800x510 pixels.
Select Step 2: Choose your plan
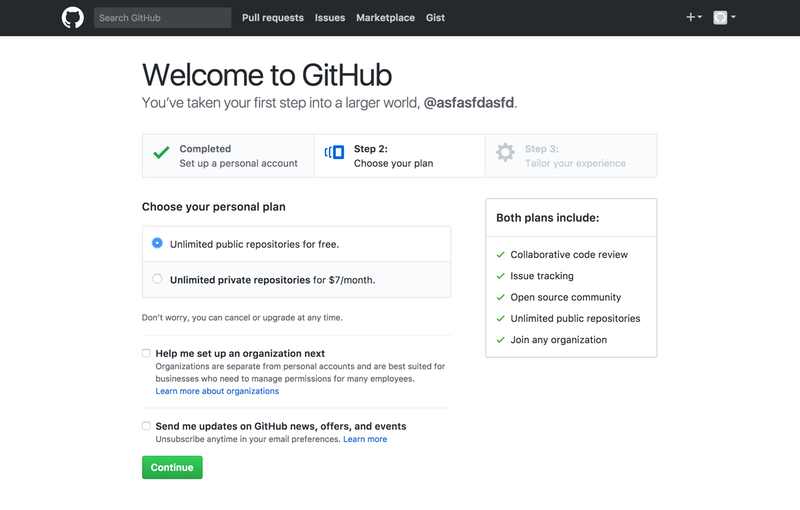(x=399, y=156)
